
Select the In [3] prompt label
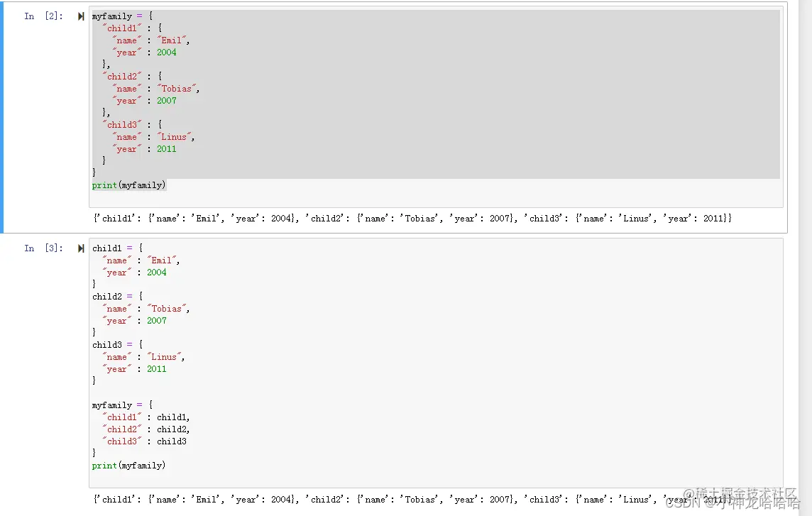[x=43, y=248]
